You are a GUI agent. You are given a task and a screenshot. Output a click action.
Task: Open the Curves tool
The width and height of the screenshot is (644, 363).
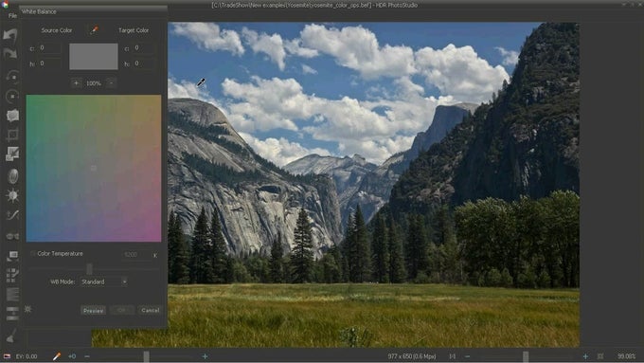12,214
